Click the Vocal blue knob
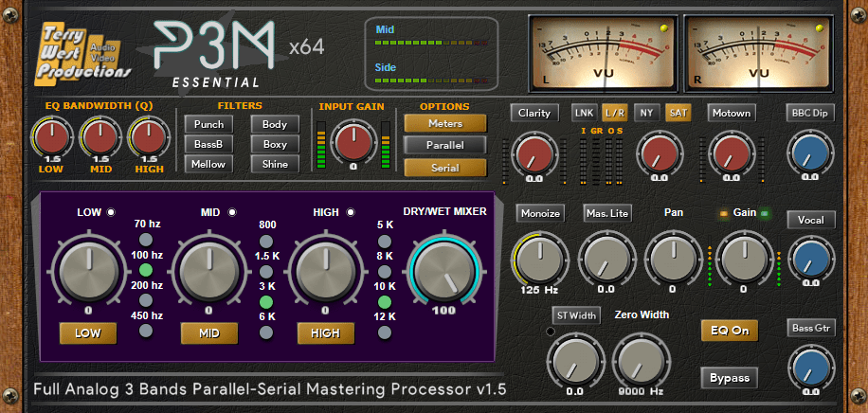 (810, 260)
